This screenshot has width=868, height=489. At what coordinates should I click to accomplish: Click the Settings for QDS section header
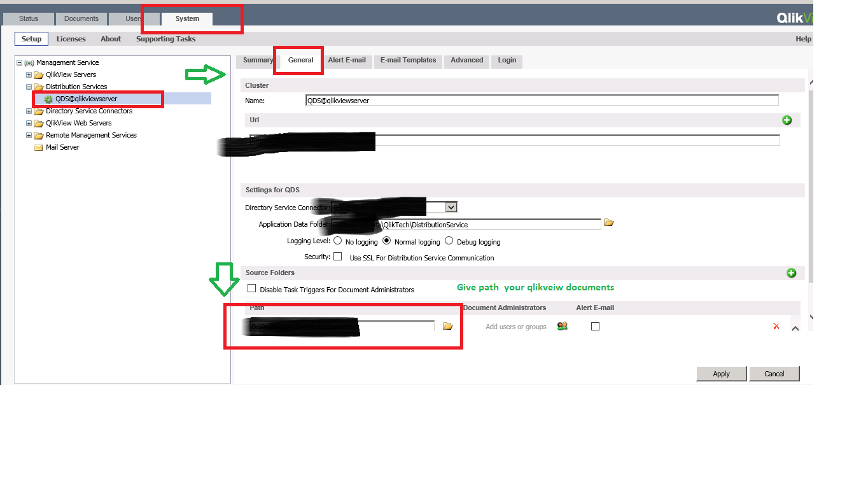coord(272,190)
